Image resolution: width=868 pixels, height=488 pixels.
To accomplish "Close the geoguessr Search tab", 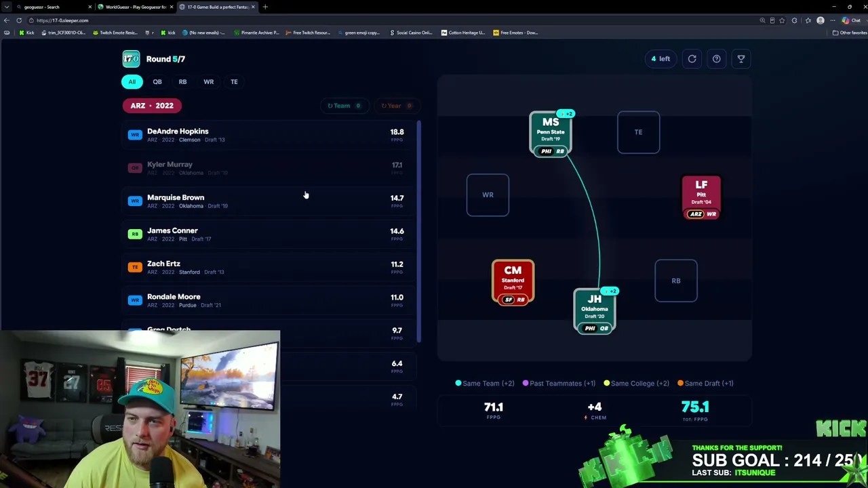I will click(x=90, y=7).
